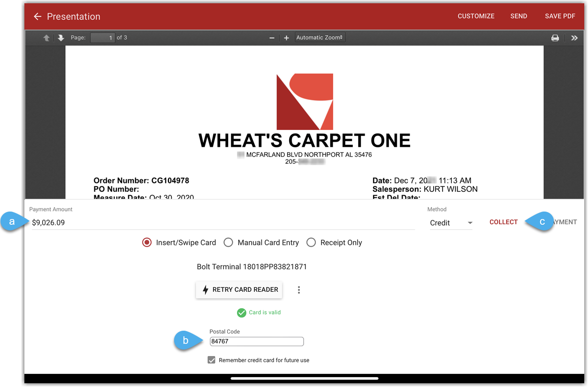Select Receipt Only option
The width and height of the screenshot is (588, 387).
click(x=335, y=243)
